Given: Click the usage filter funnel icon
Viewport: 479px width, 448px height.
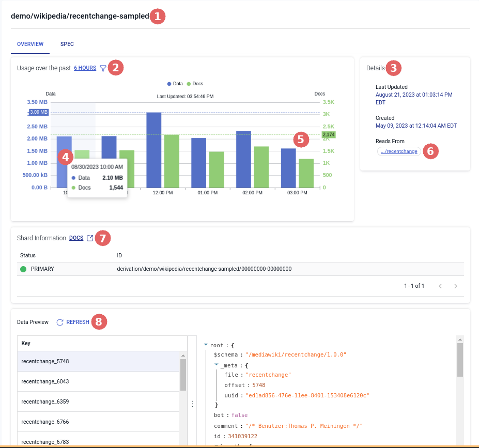Looking at the screenshot, I should point(103,68).
